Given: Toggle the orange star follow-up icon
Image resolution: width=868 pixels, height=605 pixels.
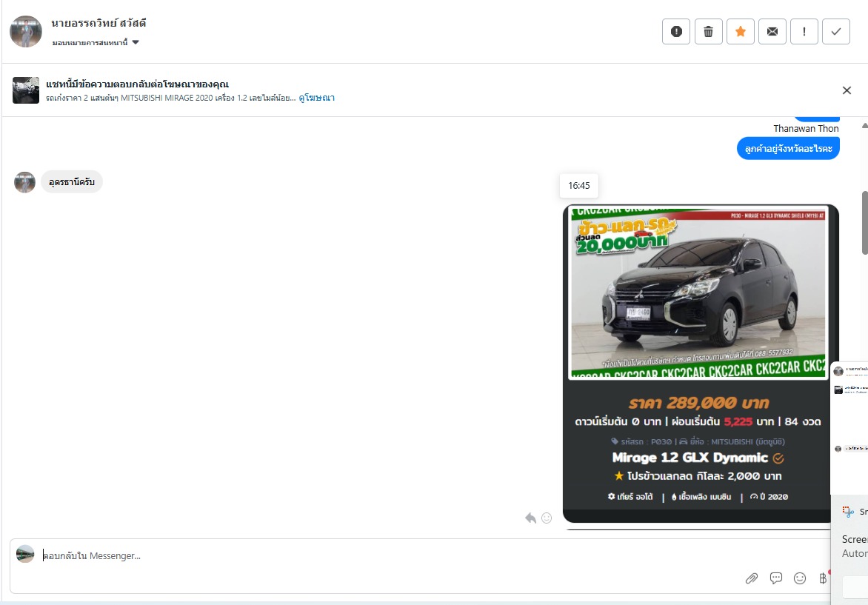Looking at the screenshot, I should (x=740, y=32).
